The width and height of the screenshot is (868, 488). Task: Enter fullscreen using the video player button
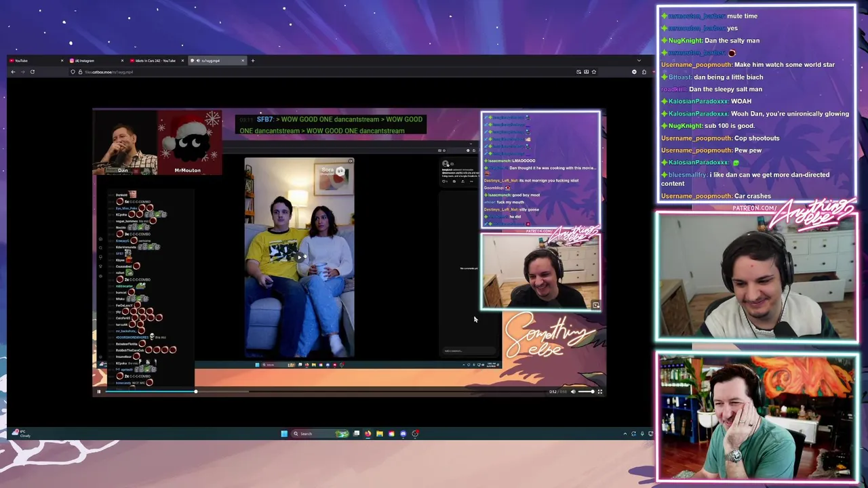[599, 391]
